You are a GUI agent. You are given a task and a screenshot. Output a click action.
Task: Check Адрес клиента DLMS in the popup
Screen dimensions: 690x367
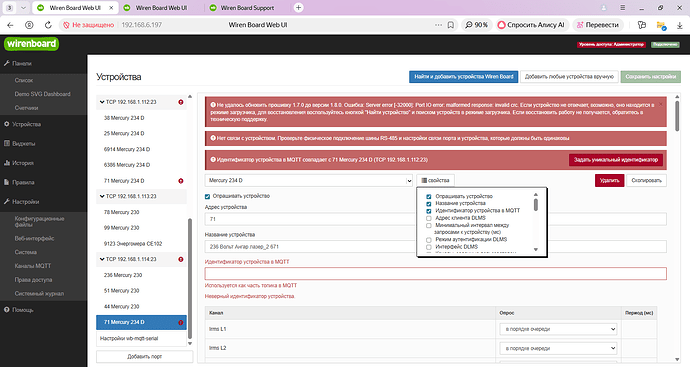(x=429, y=218)
